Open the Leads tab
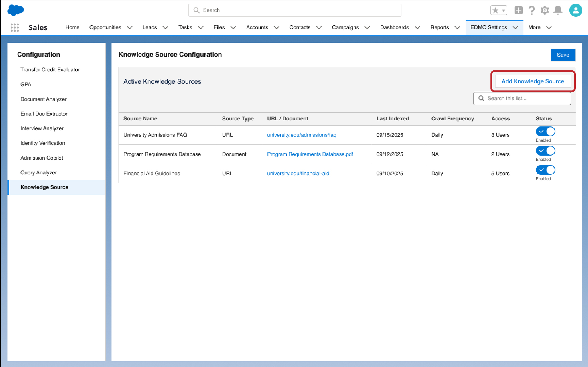Screen dimensions: 588x367 [x=150, y=28]
